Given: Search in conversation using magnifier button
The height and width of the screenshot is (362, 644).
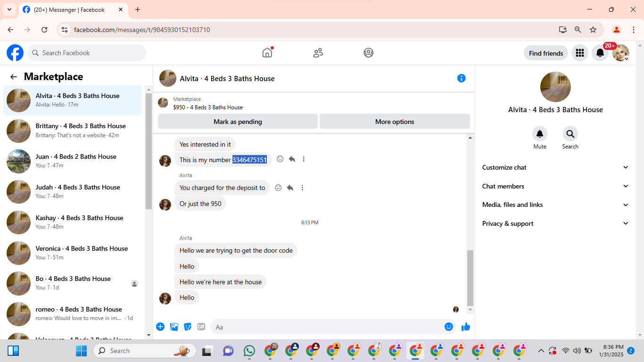Looking at the screenshot, I should click(x=570, y=134).
